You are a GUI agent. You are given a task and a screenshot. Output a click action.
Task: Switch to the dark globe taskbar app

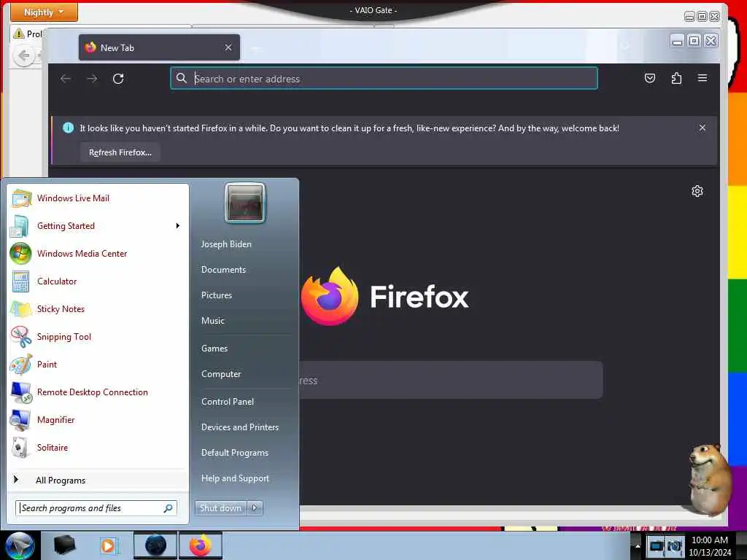[155, 545]
